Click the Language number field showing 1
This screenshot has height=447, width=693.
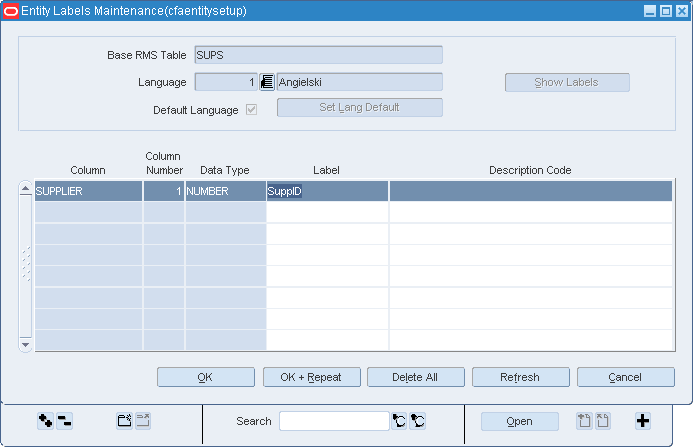(226, 82)
